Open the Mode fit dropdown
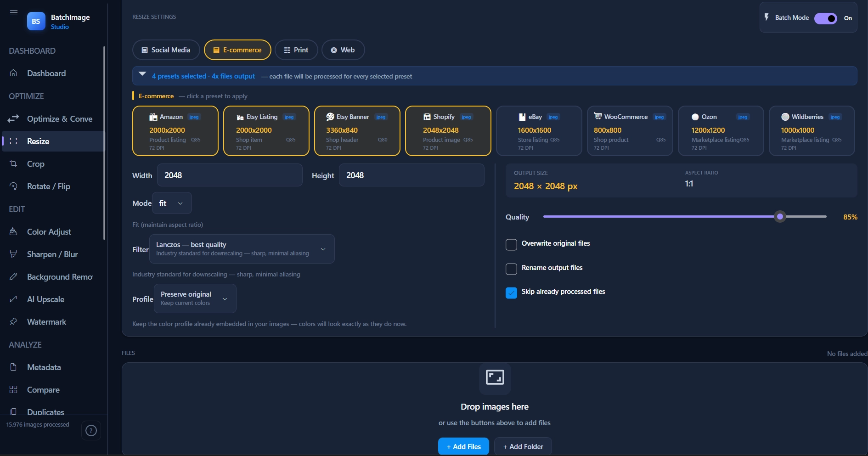This screenshot has width=868, height=456. pyautogui.click(x=172, y=203)
